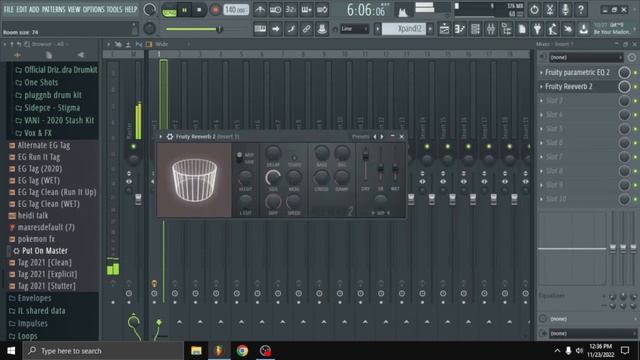
Task: Click the plugin picker plug icon
Action: 538,29
